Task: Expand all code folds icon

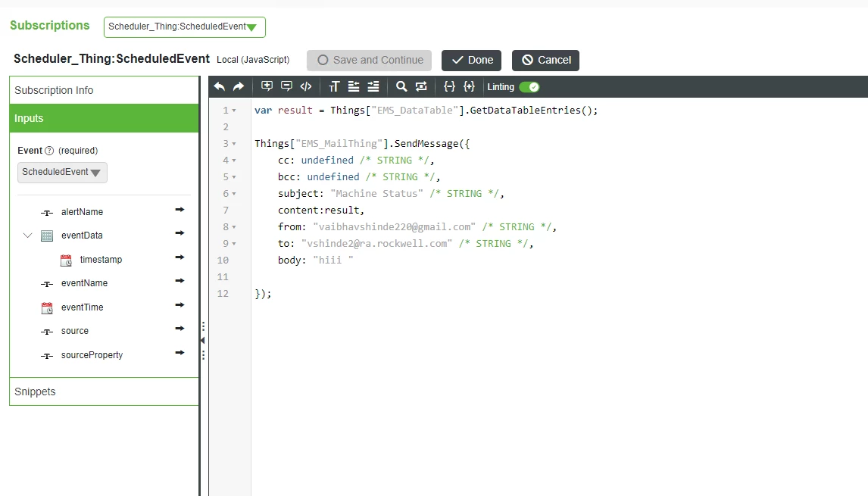Action: (x=469, y=86)
